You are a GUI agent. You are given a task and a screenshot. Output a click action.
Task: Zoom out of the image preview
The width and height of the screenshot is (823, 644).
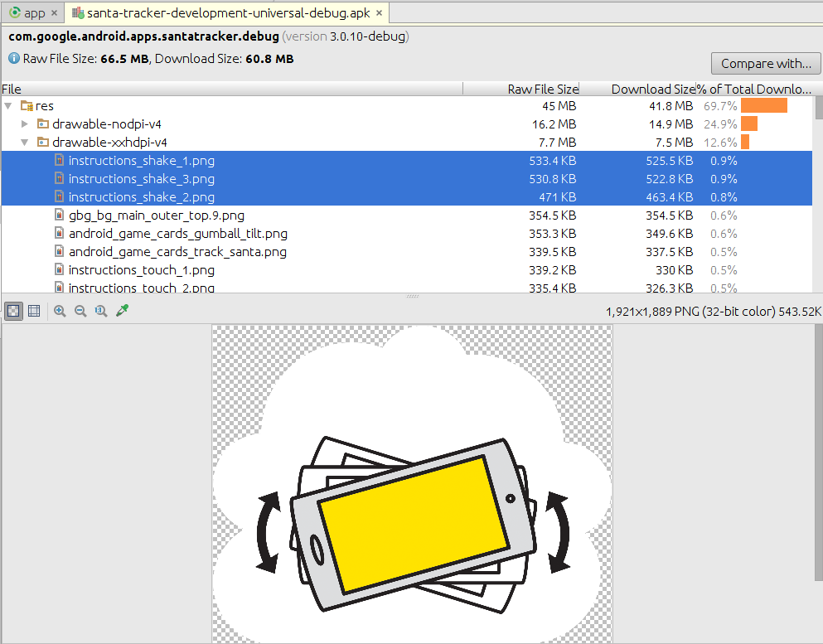click(x=80, y=311)
